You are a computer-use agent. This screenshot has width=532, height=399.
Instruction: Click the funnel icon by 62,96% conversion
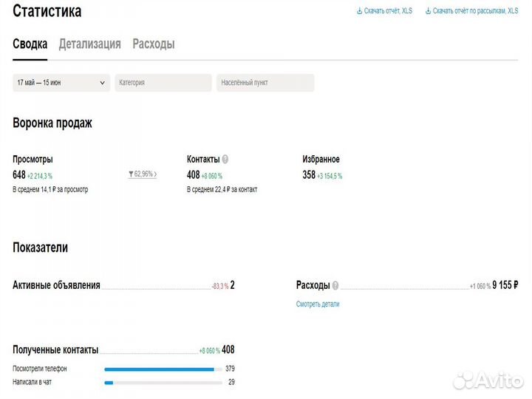pos(131,174)
